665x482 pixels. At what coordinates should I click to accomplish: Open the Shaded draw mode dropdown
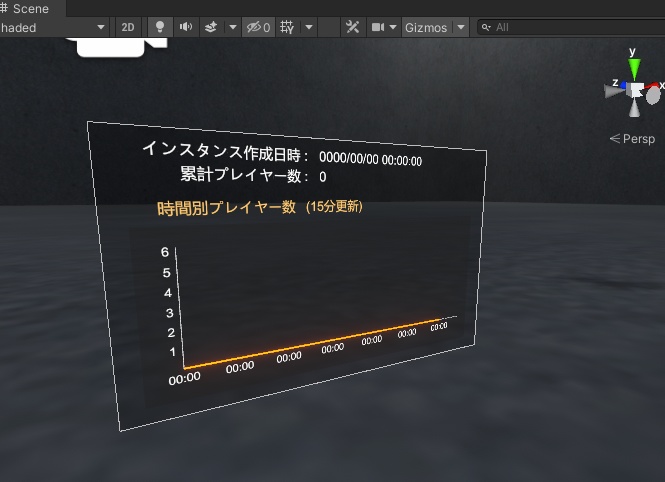click(x=53, y=28)
